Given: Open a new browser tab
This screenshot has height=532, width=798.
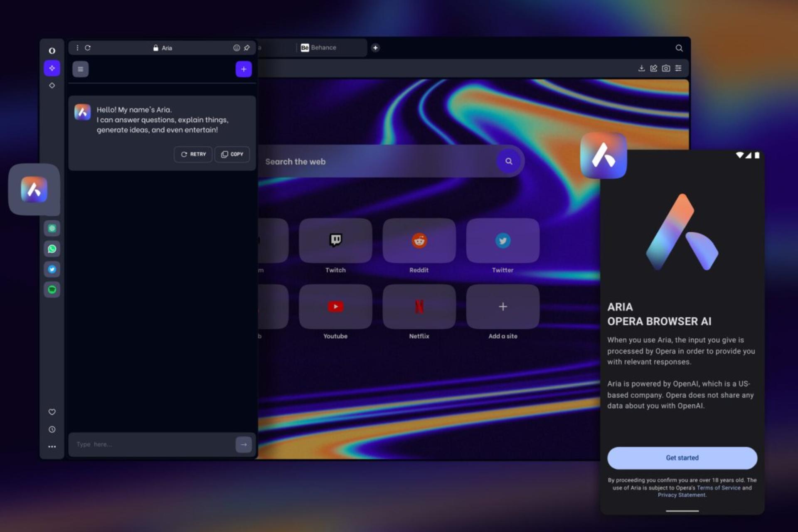Looking at the screenshot, I should tap(375, 48).
